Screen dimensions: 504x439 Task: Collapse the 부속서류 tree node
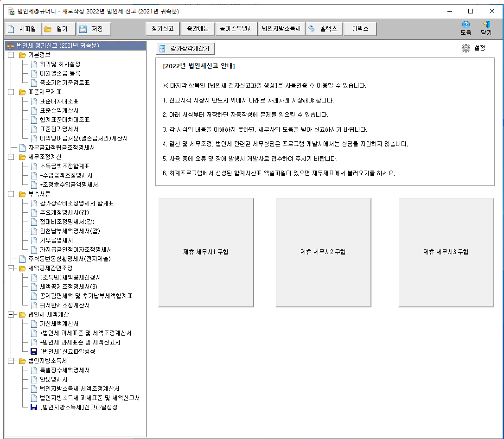11,194
